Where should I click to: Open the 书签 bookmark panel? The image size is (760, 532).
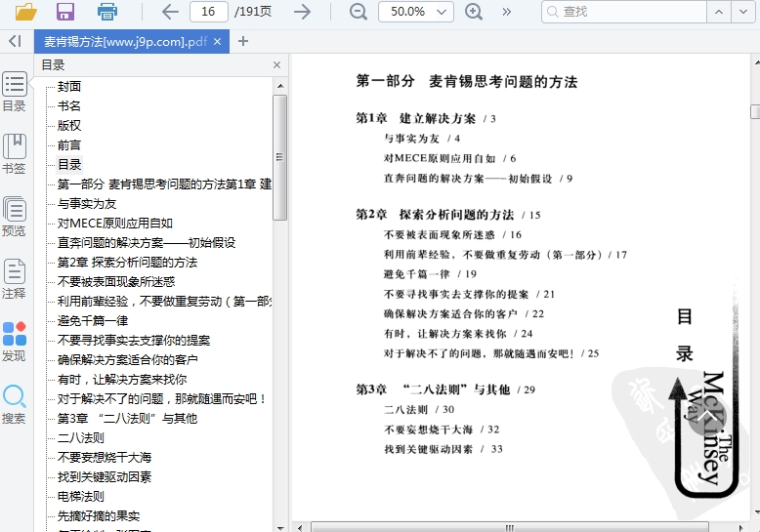pos(15,153)
